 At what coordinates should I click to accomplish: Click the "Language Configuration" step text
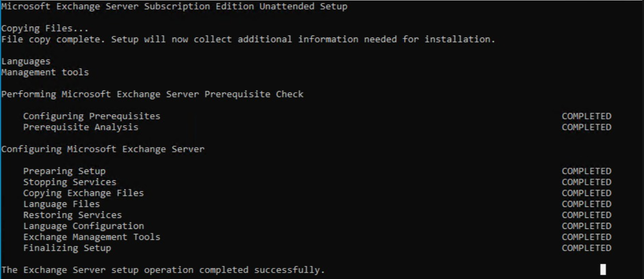83,226
